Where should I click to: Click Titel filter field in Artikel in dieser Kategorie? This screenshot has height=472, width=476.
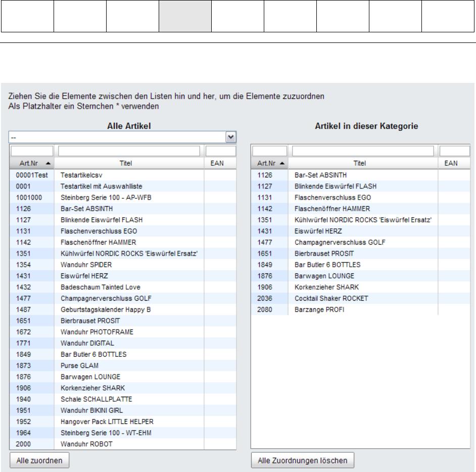(x=363, y=151)
